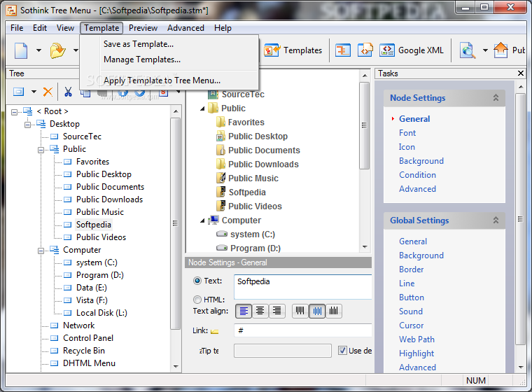The width and height of the screenshot is (532, 392).
Task: Open Font under Node Settings
Action: tap(407, 133)
